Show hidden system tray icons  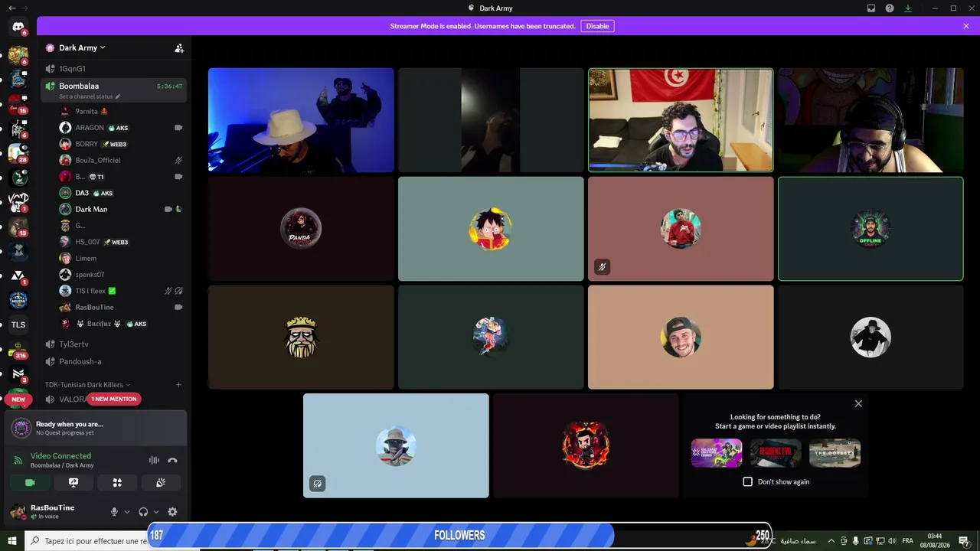[x=831, y=541]
